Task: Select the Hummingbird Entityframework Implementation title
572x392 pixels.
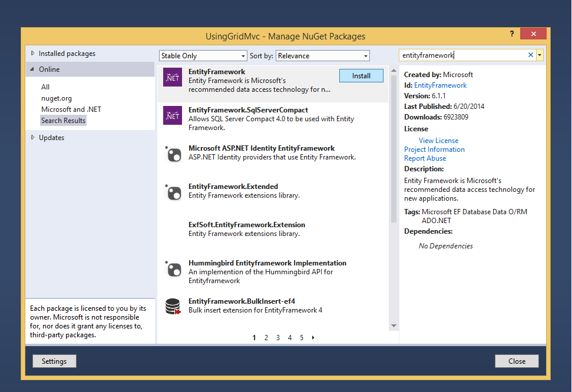Action: pyautogui.click(x=267, y=263)
